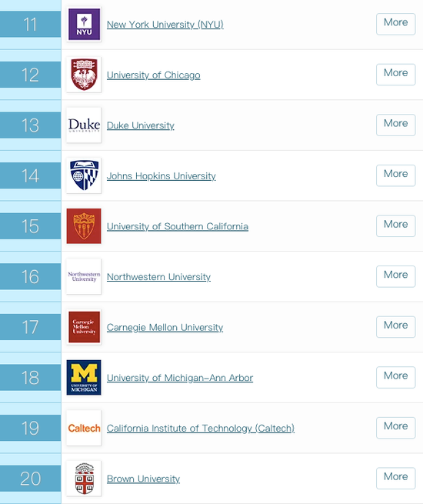Click the USC red shield logo

point(84,226)
